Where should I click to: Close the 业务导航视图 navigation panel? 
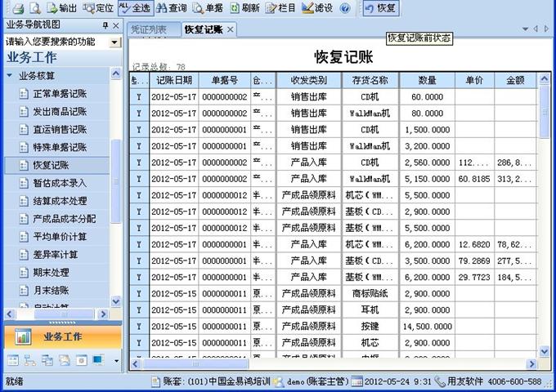point(116,25)
